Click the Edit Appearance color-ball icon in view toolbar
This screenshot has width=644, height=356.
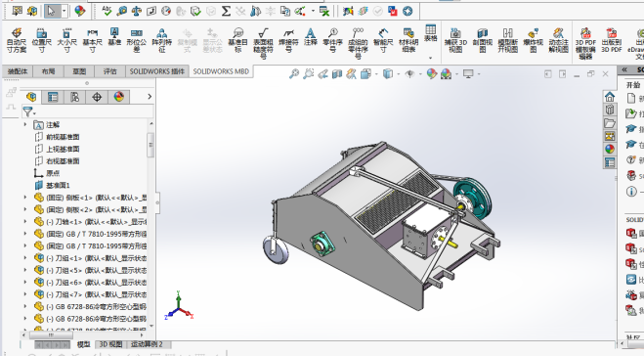click(x=431, y=74)
